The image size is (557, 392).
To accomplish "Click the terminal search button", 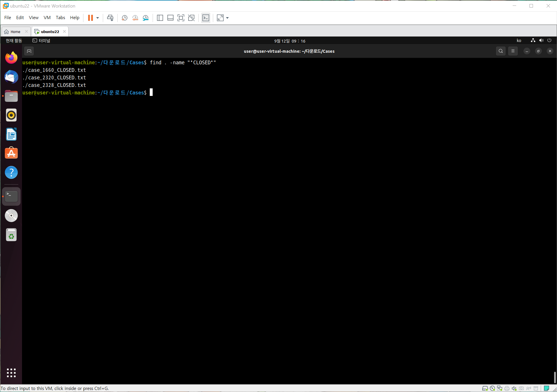I will tap(501, 51).
